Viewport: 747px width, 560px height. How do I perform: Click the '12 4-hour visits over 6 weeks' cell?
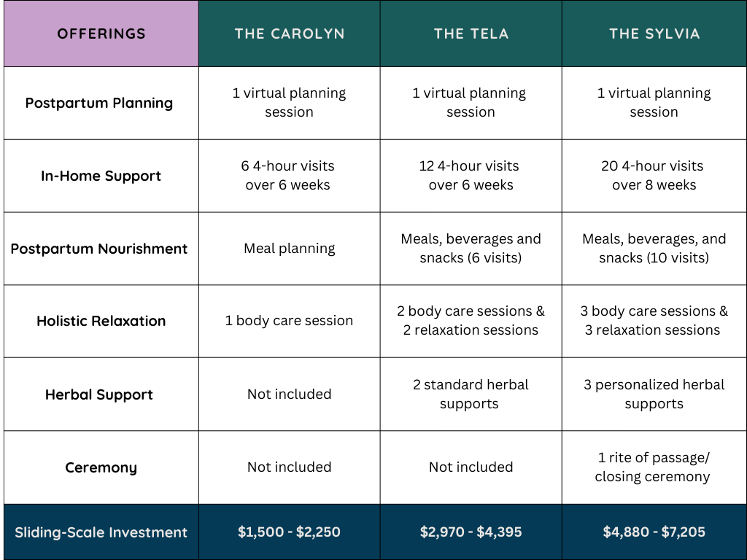click(x=471, y=176)
